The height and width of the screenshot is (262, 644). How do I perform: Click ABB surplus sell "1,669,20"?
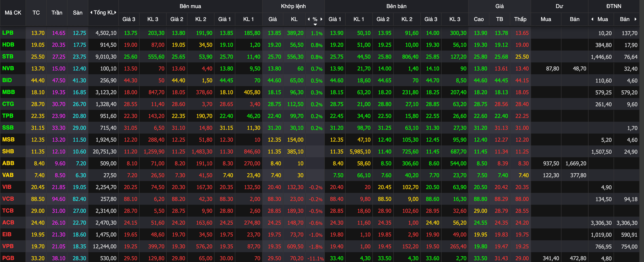(576, 164)
